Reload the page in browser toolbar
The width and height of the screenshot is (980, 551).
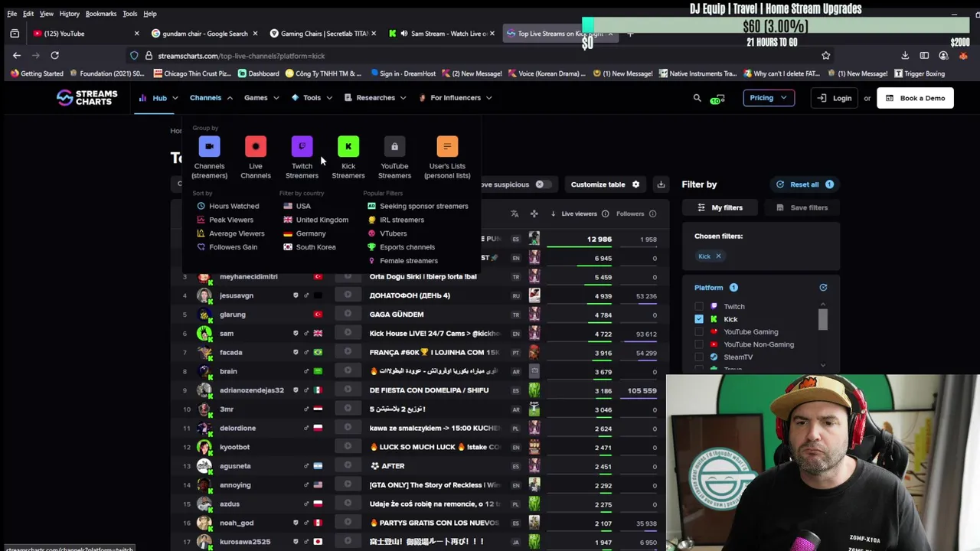coord(54,55)
